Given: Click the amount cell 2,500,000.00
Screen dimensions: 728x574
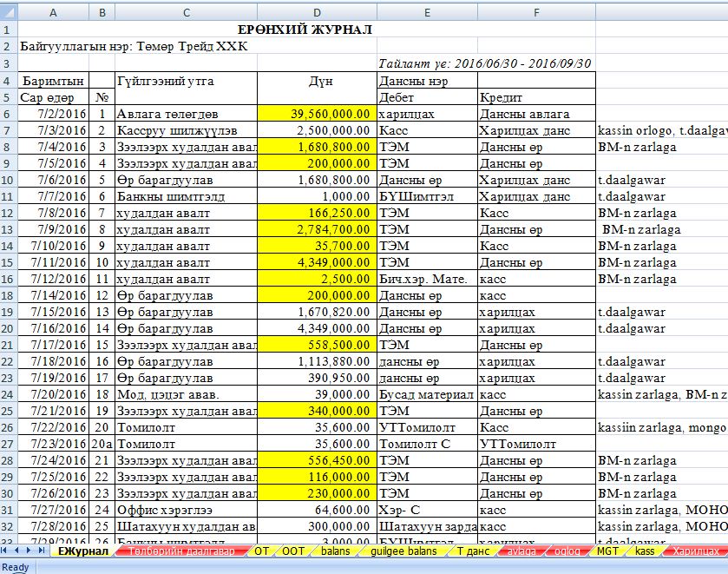Looking at the screenshot, I should (x=317, y=130).
